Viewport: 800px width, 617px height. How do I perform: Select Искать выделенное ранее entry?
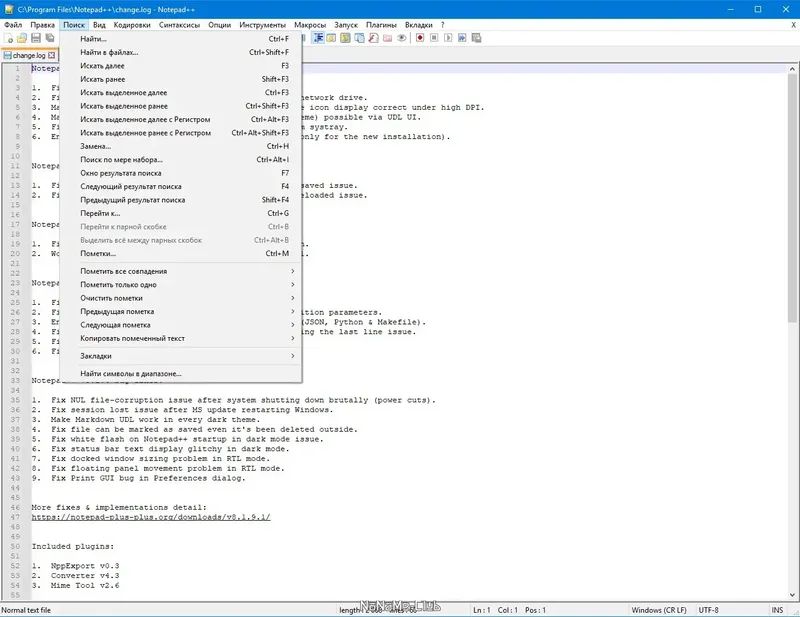[x=181, y=106]
